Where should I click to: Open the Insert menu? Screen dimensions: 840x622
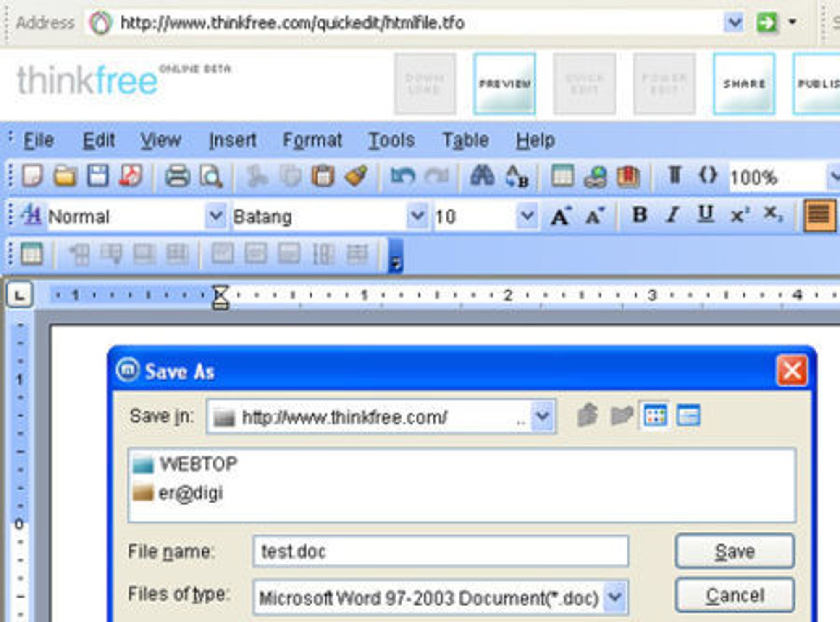[x=233, y=140]
